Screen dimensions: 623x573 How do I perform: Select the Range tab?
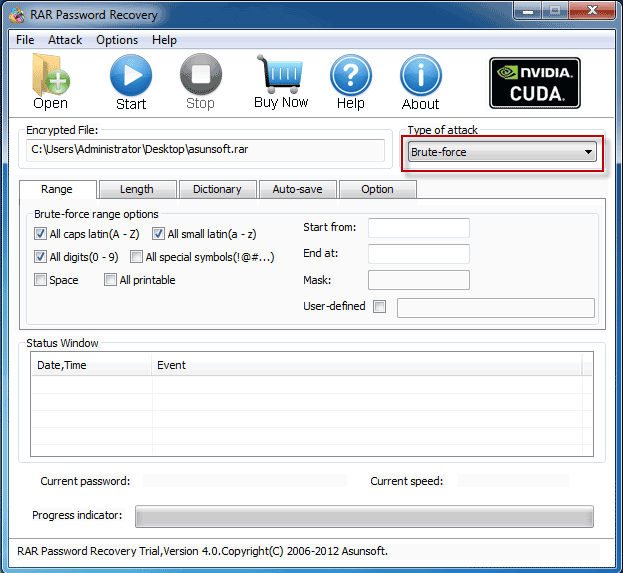click(57, 189)
